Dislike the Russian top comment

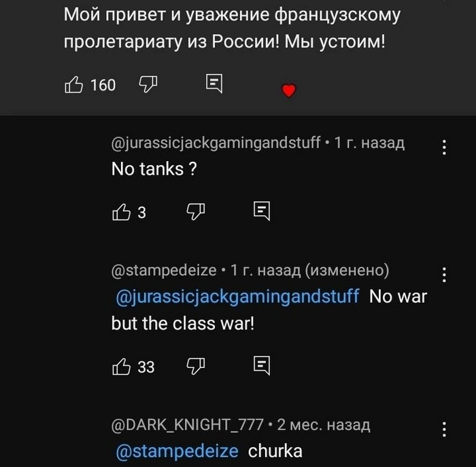pos(148,85)
